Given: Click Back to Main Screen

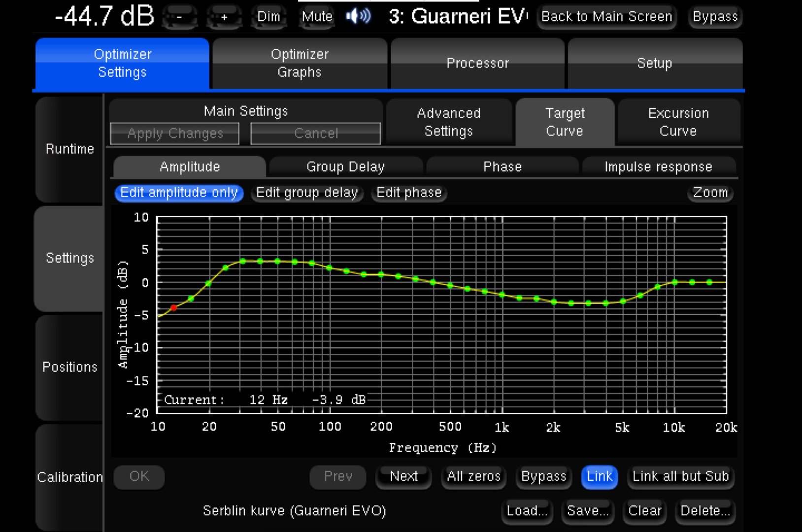Looking at the screenshot, I should pos(606,17).
